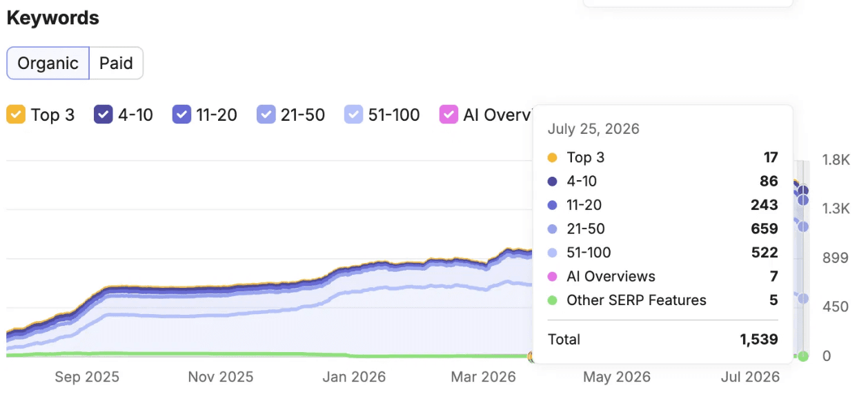The image size is (868, 399).
Task: Click the Mar 2026 axis label
Action: coord(483,377)
